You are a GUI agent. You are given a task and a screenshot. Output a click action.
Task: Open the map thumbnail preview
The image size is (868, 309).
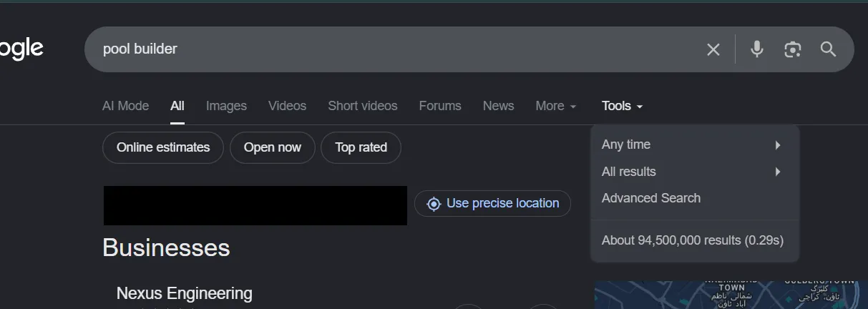(731, 295)
